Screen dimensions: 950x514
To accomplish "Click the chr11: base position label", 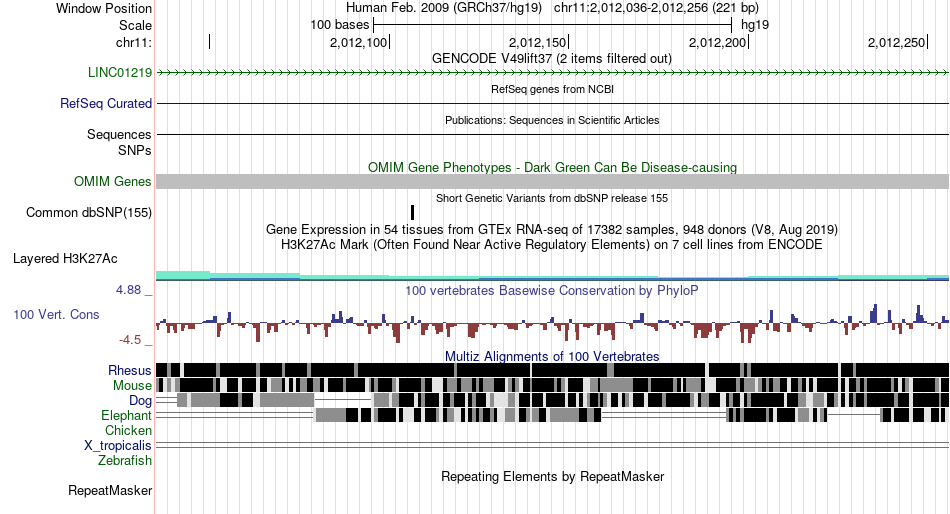I will pos(134,42).
